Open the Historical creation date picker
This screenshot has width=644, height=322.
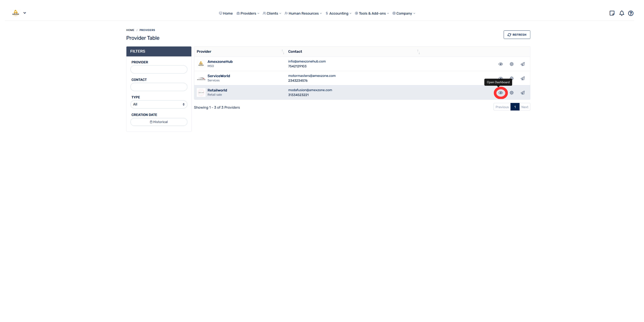(159, 122)
